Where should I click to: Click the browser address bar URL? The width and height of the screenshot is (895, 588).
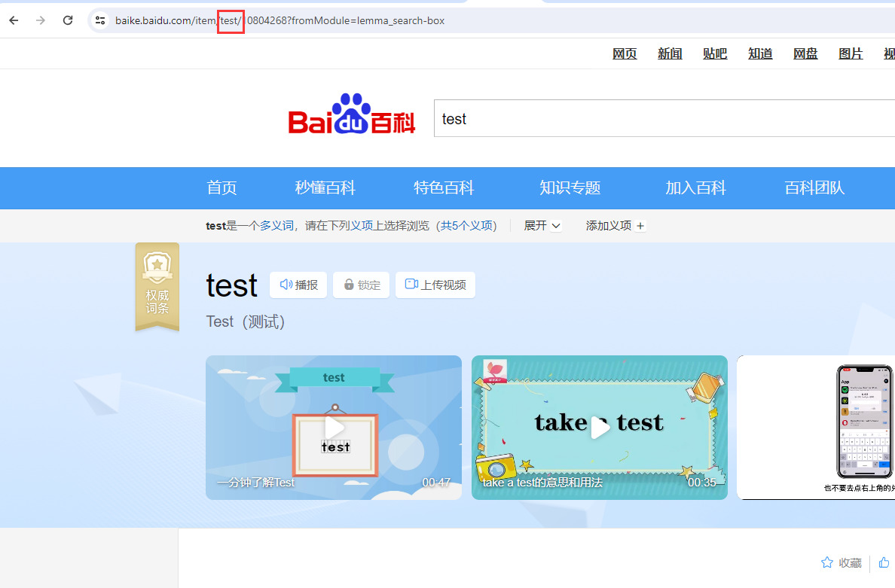tap(279, 20)
